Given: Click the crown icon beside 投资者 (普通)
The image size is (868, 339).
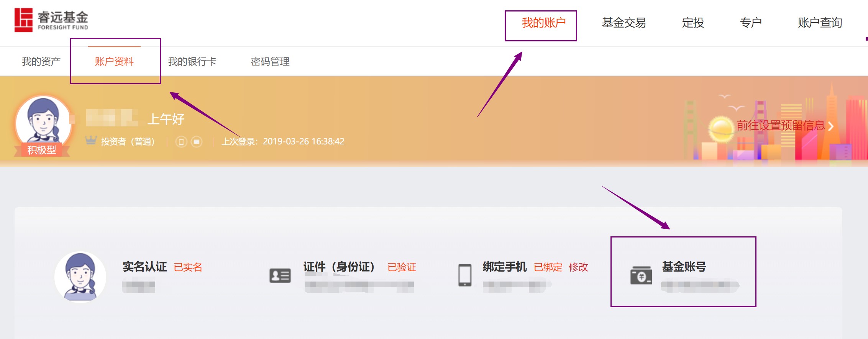Looking at the screenshot, I should pos(91,141).
